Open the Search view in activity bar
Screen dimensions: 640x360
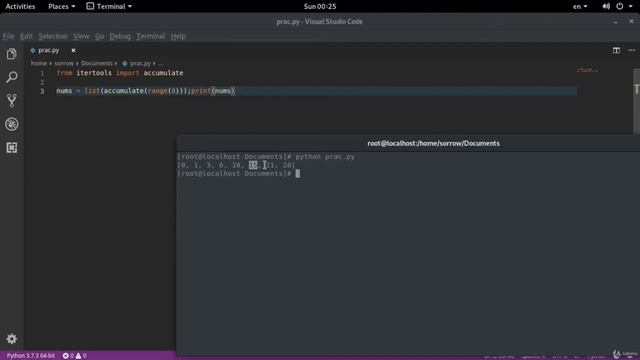pos(11,77)
